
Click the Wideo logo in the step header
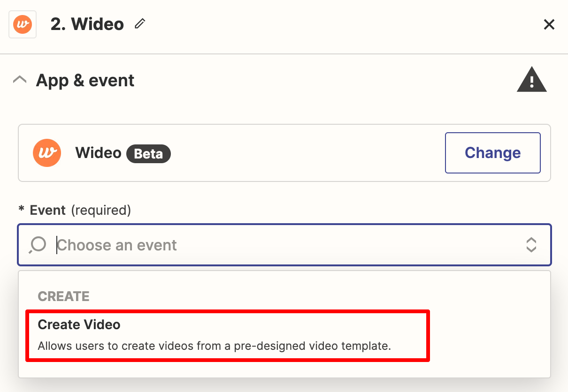23,24
